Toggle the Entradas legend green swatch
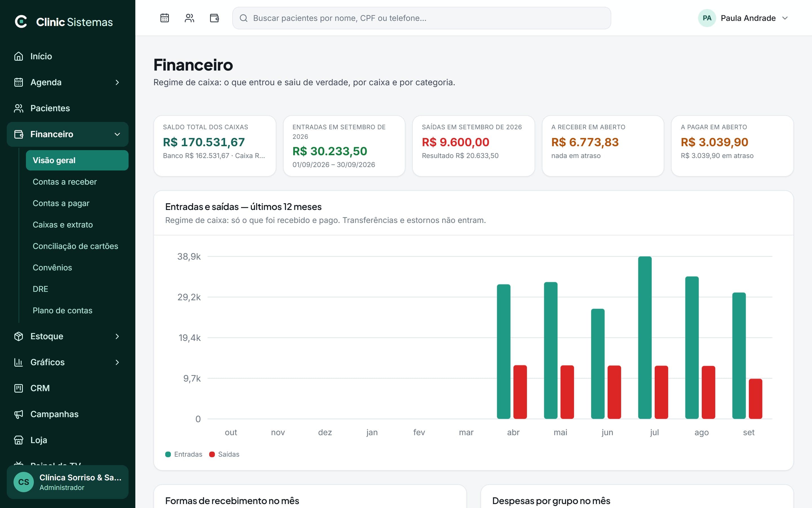The image size is (812, 508). pos(168,454)
